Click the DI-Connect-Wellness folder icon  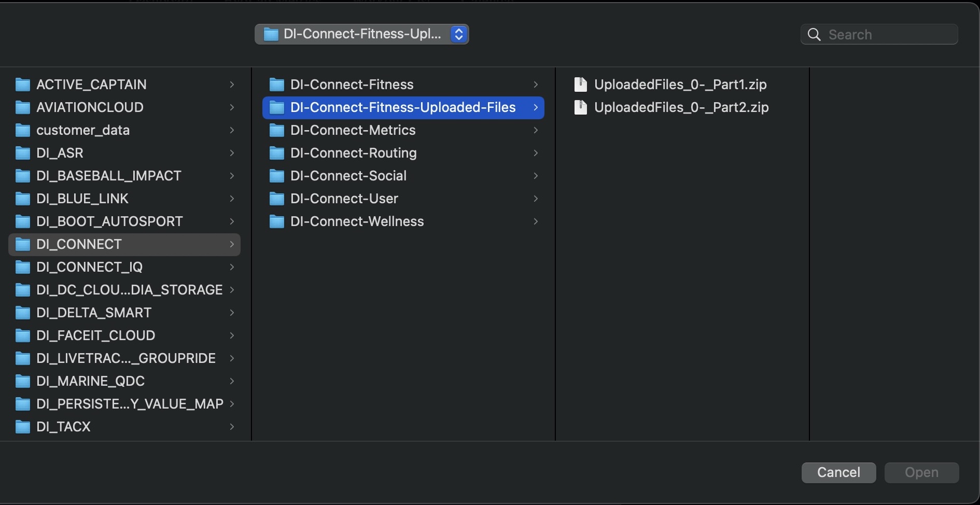(x=277, y=221)
